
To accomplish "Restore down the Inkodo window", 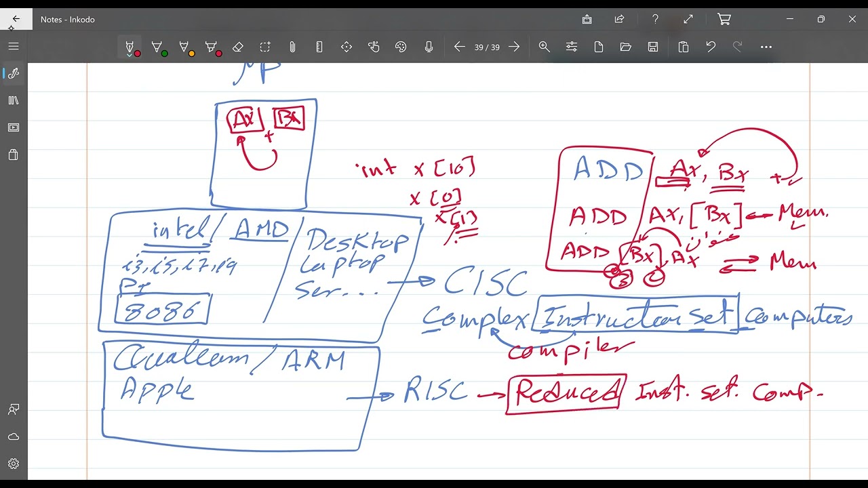I will pos(821,19).
